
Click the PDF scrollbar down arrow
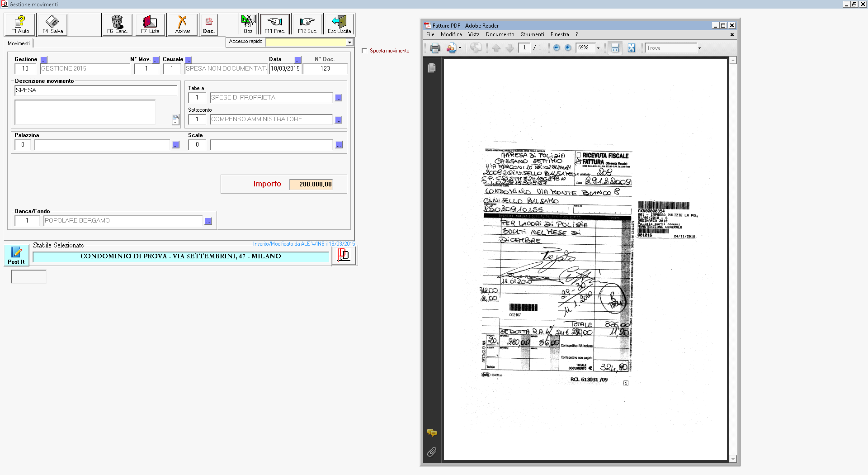click(733, 459)
